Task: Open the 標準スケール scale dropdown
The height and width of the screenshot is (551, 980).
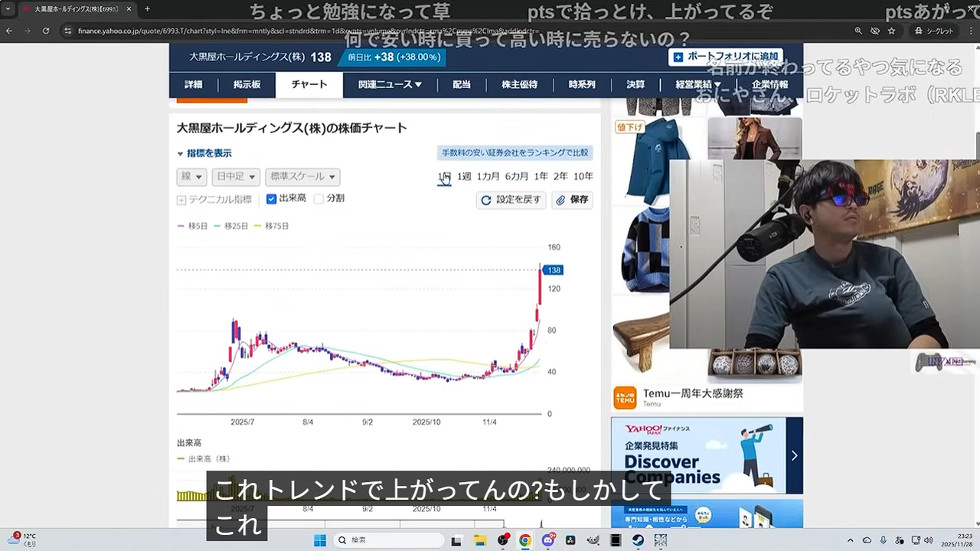Action: click(302, 177)
